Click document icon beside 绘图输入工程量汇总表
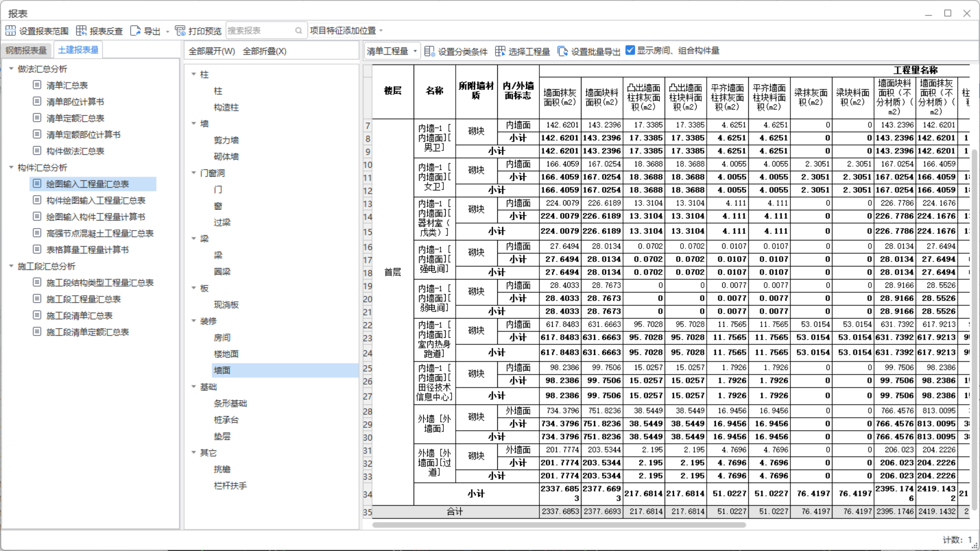 tap(37, 184)
